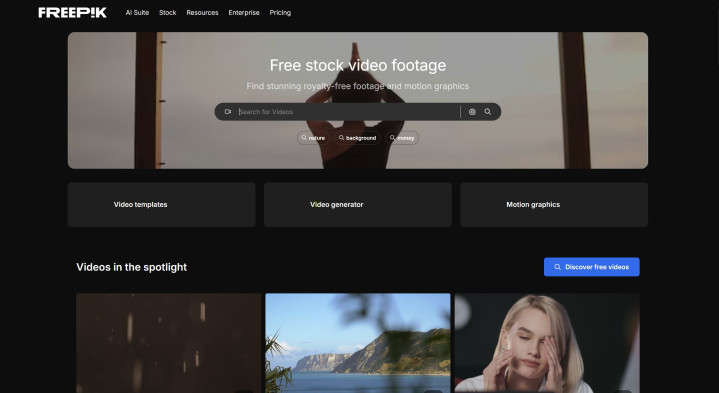Select the nature search suggestion

pos(313,138)
